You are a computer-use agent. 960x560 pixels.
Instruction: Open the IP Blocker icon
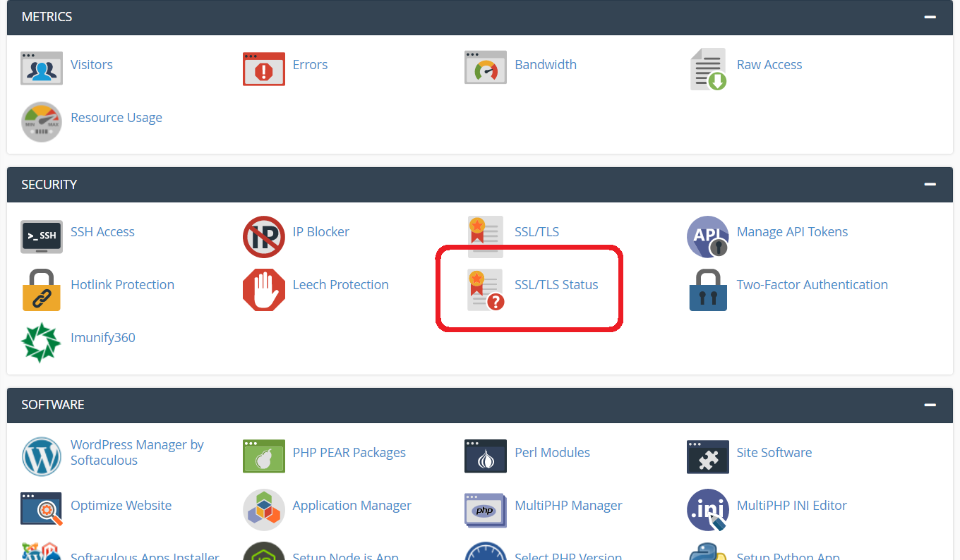[263, 236]
